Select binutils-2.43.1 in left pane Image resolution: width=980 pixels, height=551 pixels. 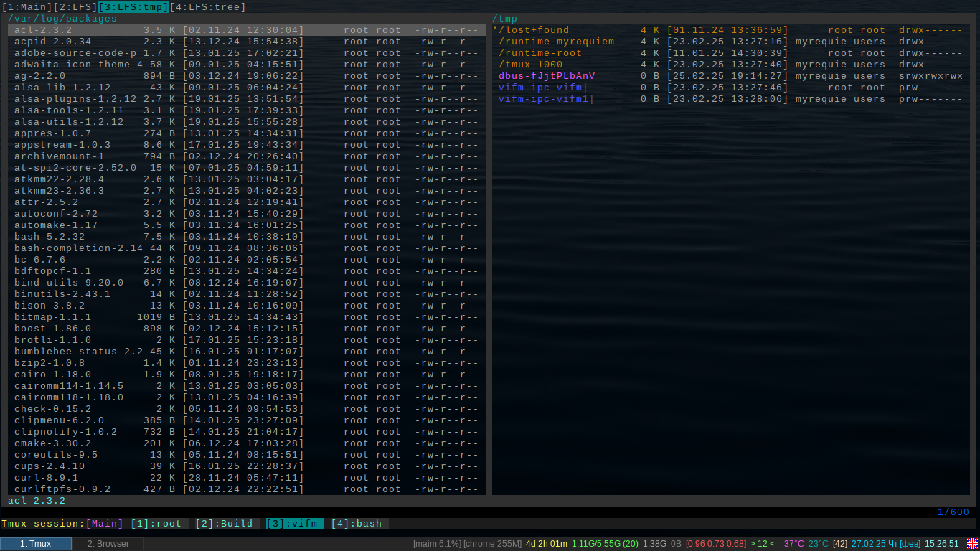coord(247,294)
